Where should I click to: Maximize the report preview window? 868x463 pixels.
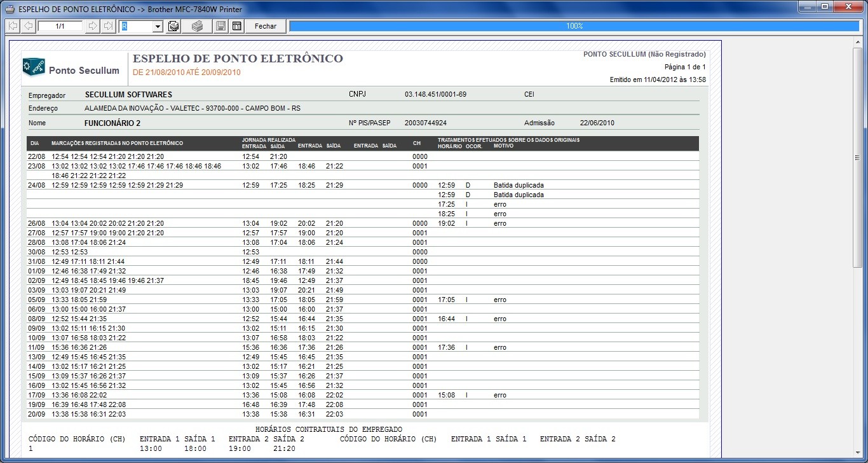point(824,7)
